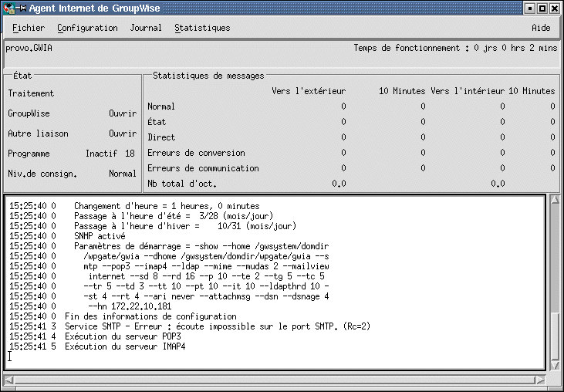Click the Erreurs de conversion row label
This screenshot has width=564, height=392.
coord(196,153)
